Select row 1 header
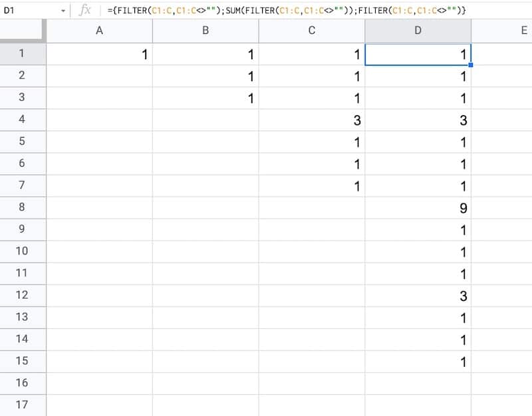The width and height of the screenshot is (532, 416). pyautogui.click(x=23, y=54)
